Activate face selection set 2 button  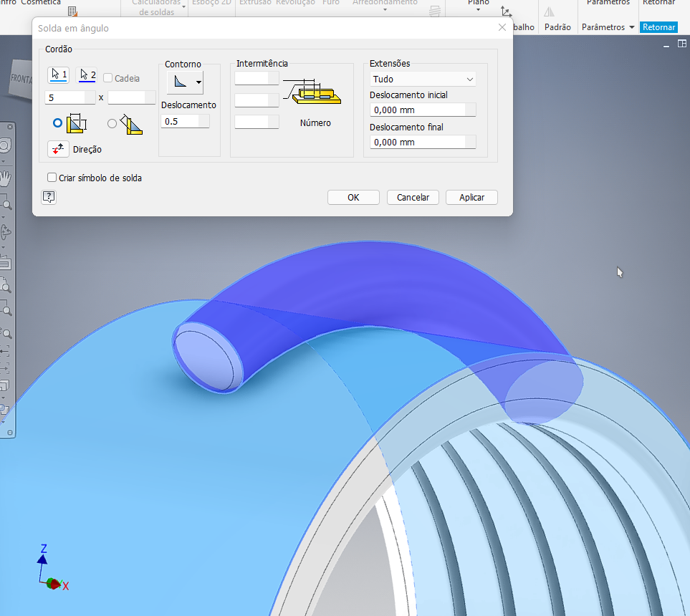click(x=87, y=74)
